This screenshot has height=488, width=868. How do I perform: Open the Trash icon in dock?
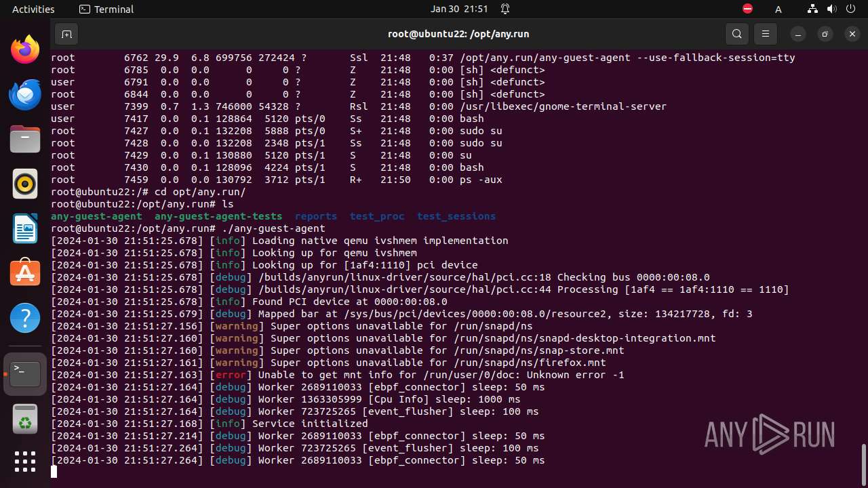tap(25, 419)
